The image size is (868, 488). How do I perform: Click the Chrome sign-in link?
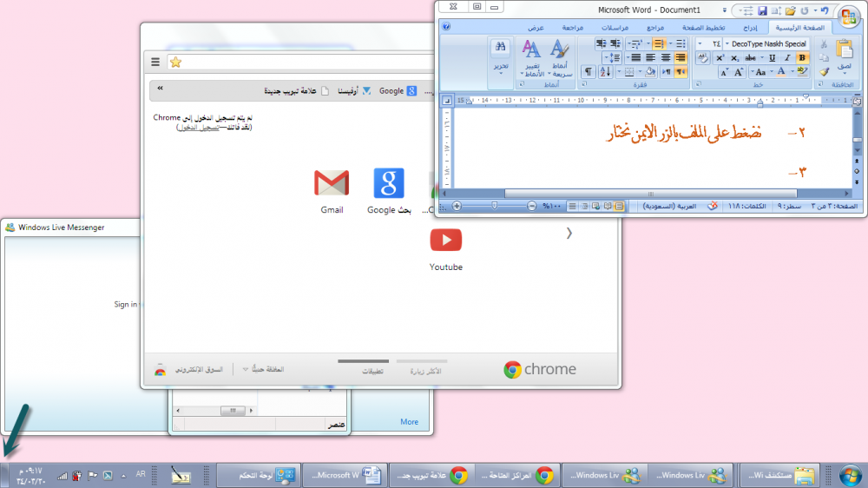(x=198, y=127)
